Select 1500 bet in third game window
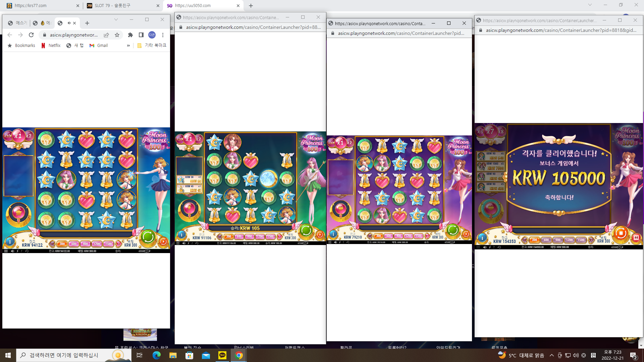This screenshot has height=362, width=644. [418, 236]
